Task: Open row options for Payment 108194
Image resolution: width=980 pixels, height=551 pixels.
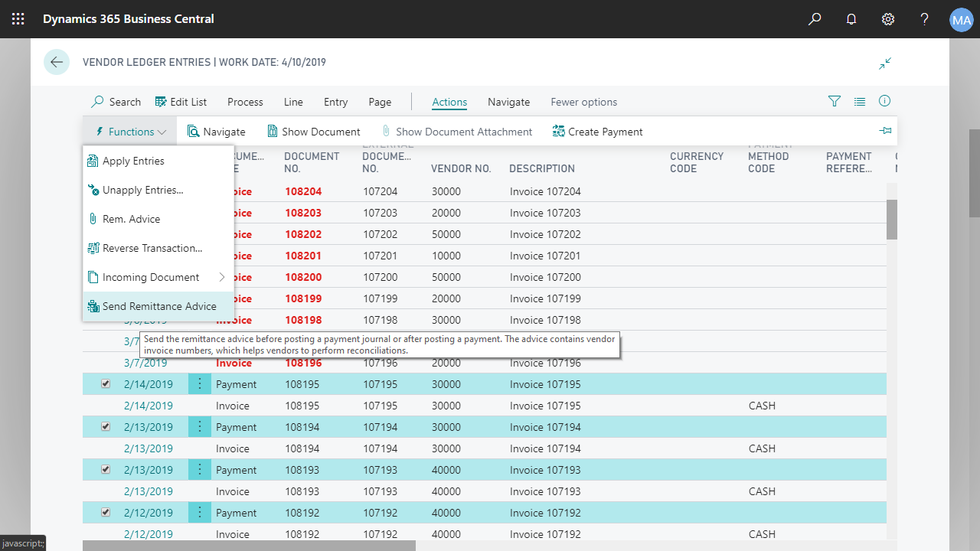Action: [x=200, y=427]
